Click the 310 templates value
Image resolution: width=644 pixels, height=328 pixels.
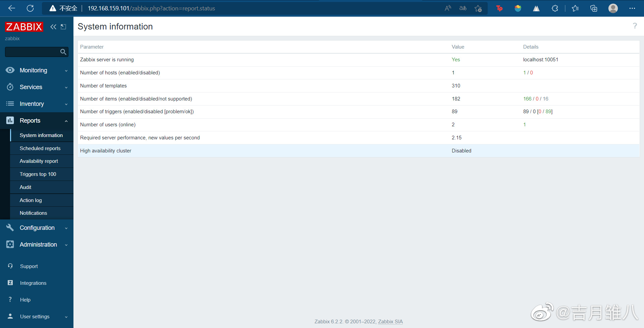pyautogui.click(x=456, y=86)
